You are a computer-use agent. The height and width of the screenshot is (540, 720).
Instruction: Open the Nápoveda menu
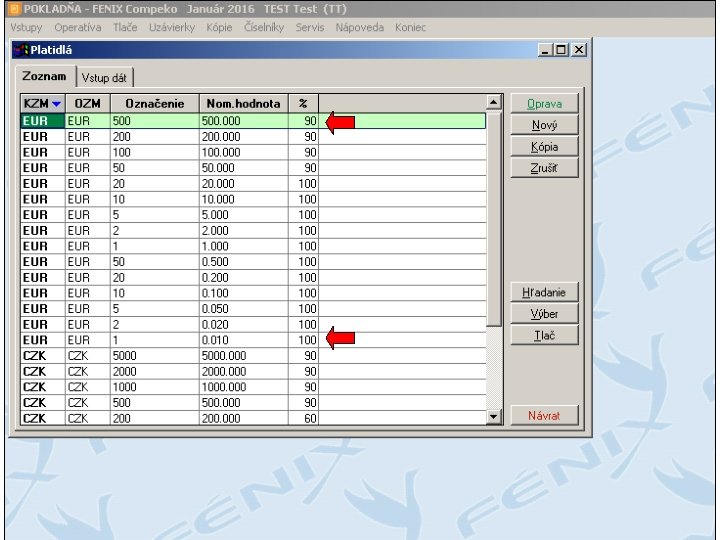360,28
